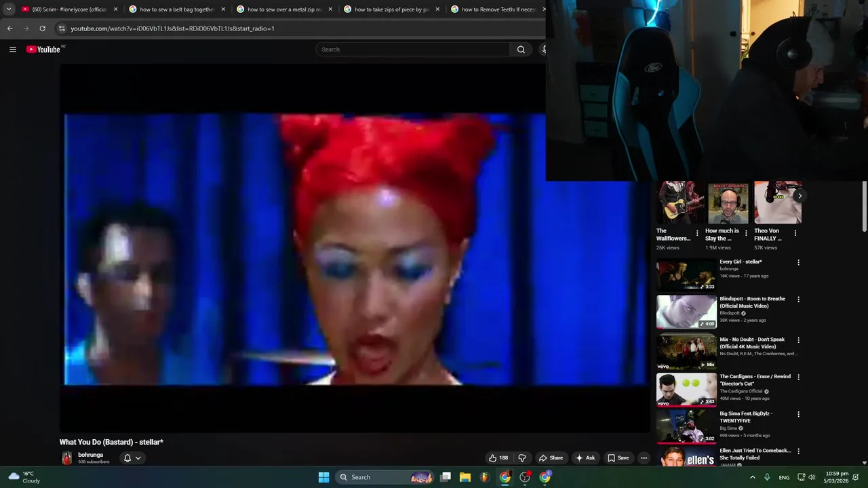This screenshot has height=488, width=868.
Task: Open the weather widget showing 16°C Cloudy
Action: point(24,477)
